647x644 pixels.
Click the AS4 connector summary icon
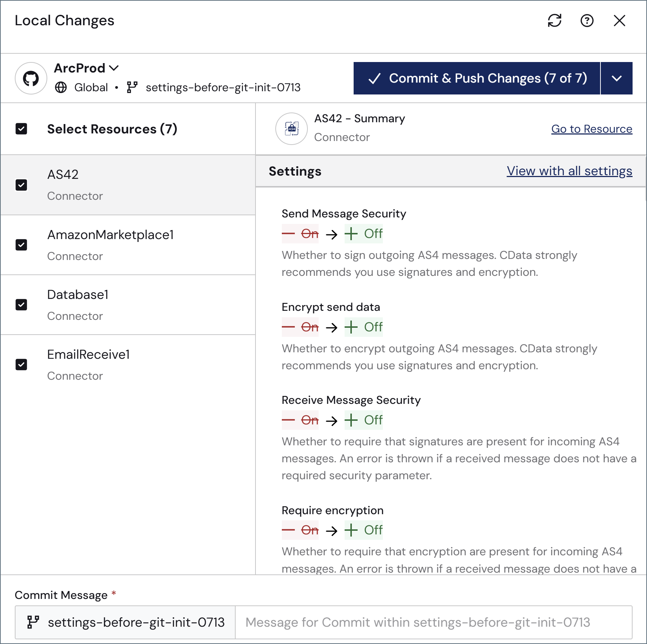[x=292, y=129]
